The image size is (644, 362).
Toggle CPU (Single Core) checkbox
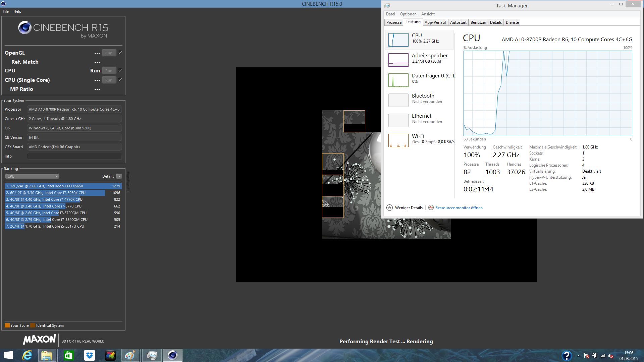(120, 80)
